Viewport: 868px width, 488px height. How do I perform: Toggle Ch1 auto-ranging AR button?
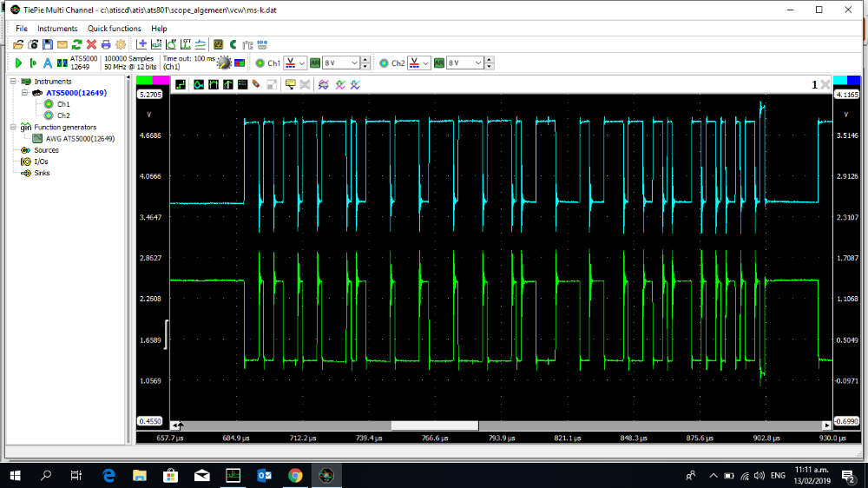[315, 63]
